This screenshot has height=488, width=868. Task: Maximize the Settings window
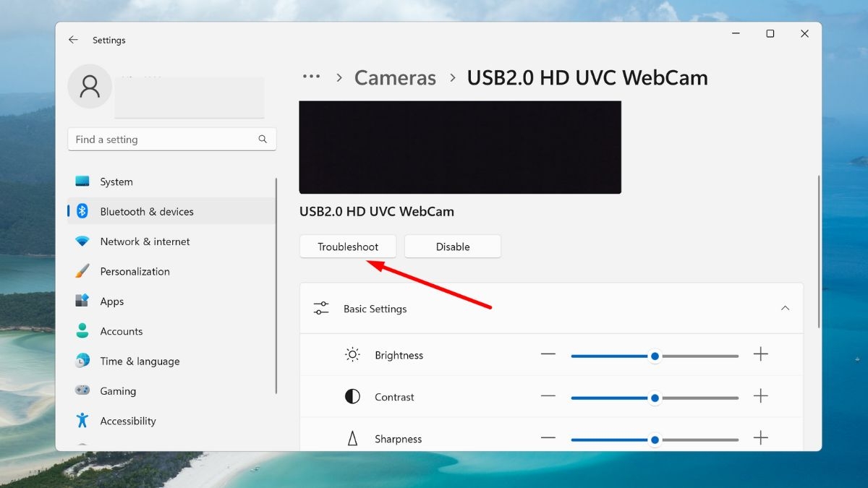[770, 34]
